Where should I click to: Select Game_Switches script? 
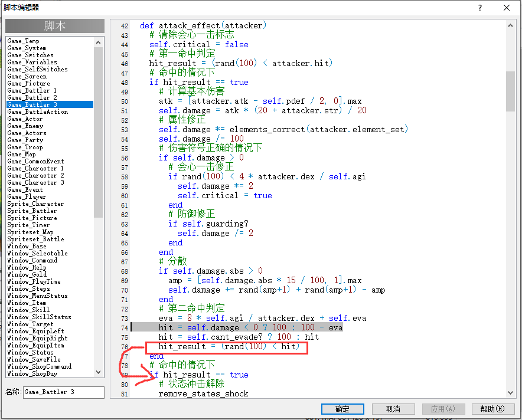[x=30, y=55]
